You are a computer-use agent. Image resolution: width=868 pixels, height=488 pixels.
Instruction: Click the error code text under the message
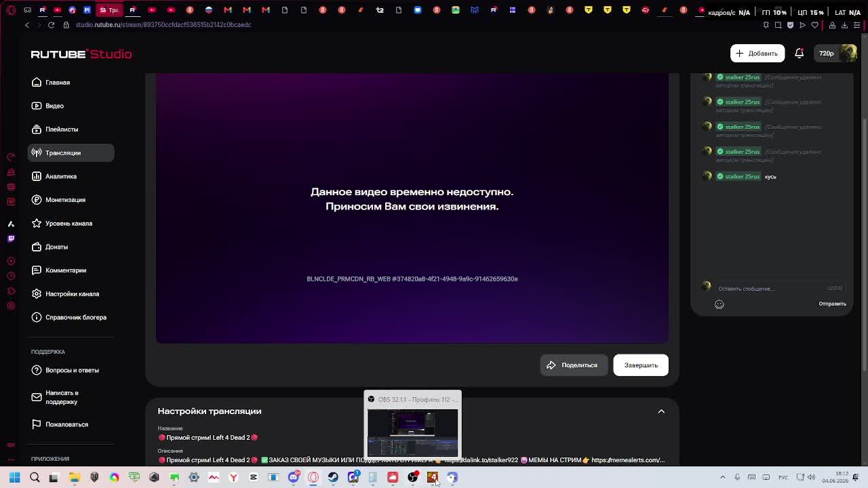tap(412, 279)
